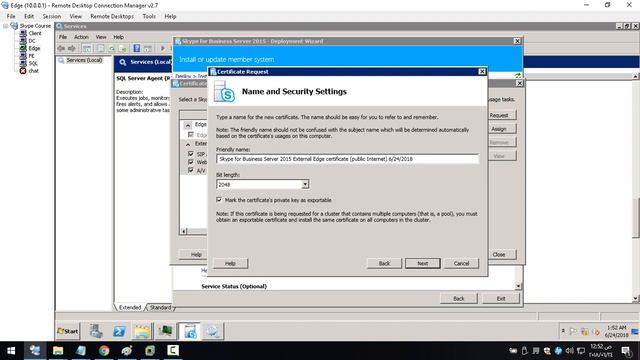Open the File menu in Services window
Screen dimensions: 640x360
click(x=63, y=37)
